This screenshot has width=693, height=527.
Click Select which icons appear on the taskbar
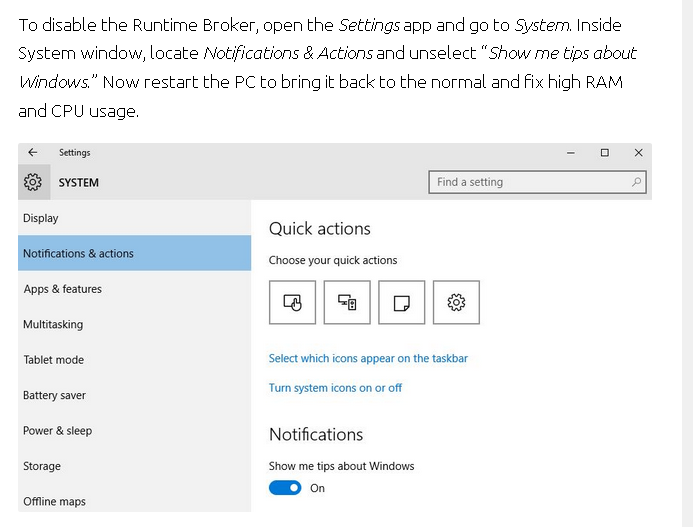[368, 358]
